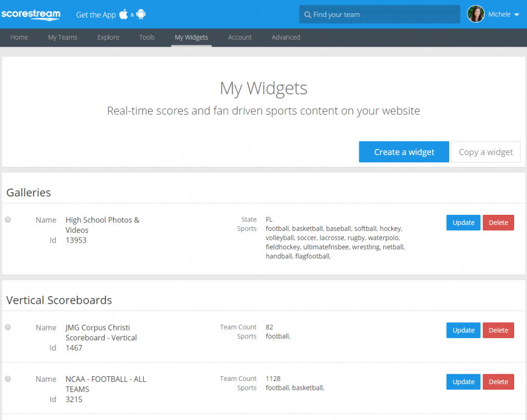Click Delete for the NCAA FOOTBALL widget
The height and width of the screenshot is (420, 527).
(498, 381)
